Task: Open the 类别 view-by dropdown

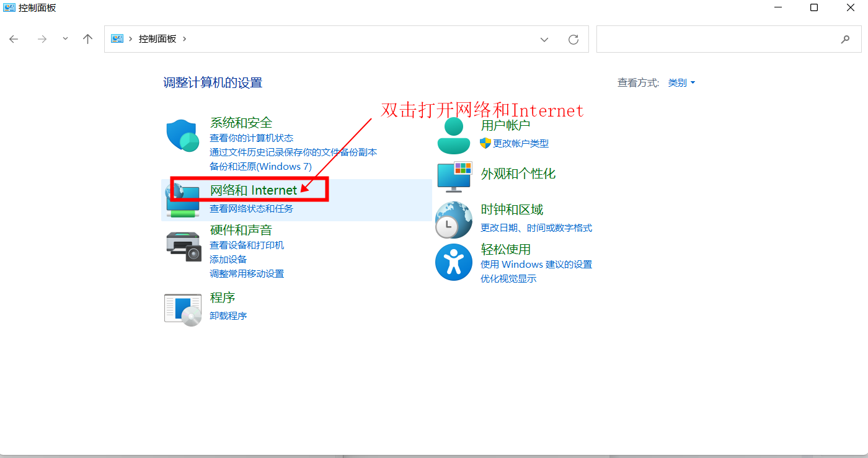Action: (x=681, y=82)
